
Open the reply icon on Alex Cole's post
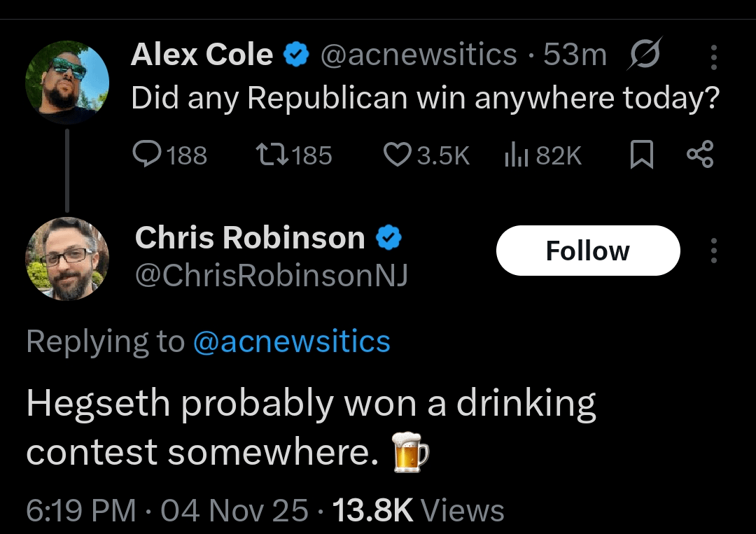pyautogui.click(x=146, y=155)
